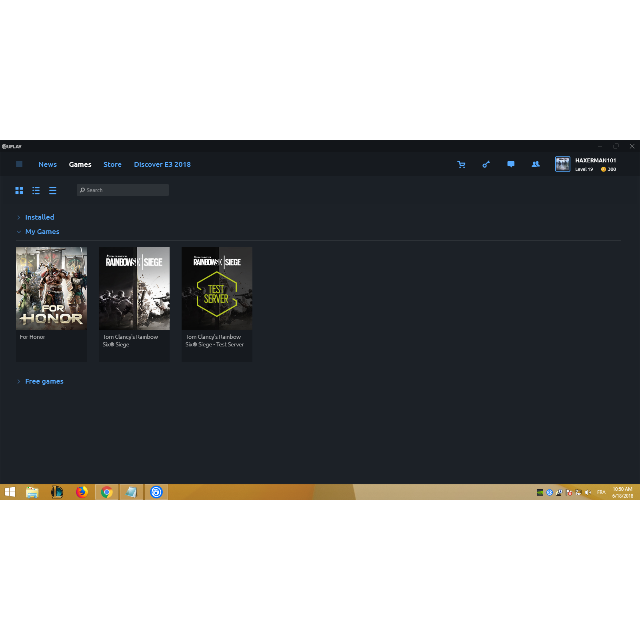Image resolution: width=640 pixels, height=640 pixels.
Task: Switch to Chrome on taskbar
Action: [107, 492]
